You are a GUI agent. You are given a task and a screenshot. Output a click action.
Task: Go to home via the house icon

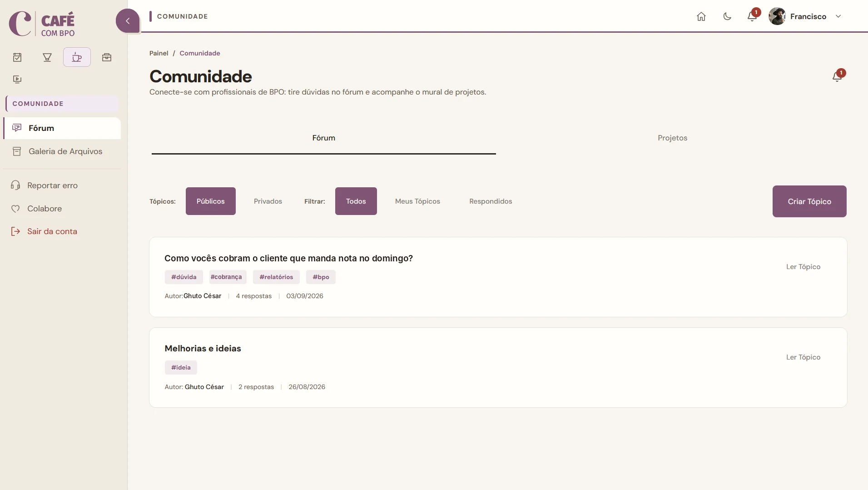point(701,16)
